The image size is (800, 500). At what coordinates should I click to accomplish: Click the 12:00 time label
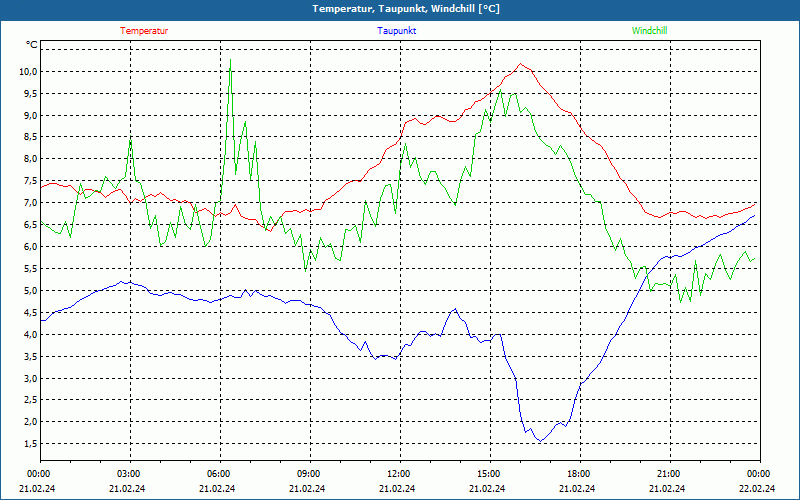[397, 474]
